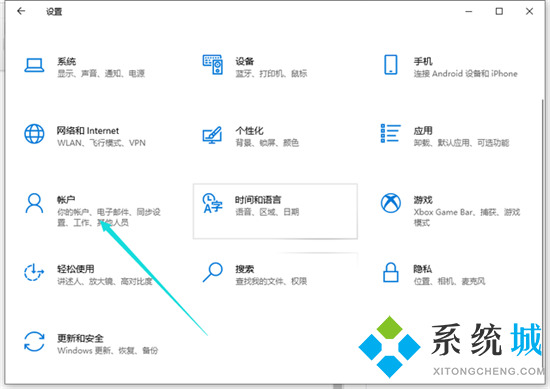
Task: Select the 手机 settings title
Action: [x=423, y=61]
